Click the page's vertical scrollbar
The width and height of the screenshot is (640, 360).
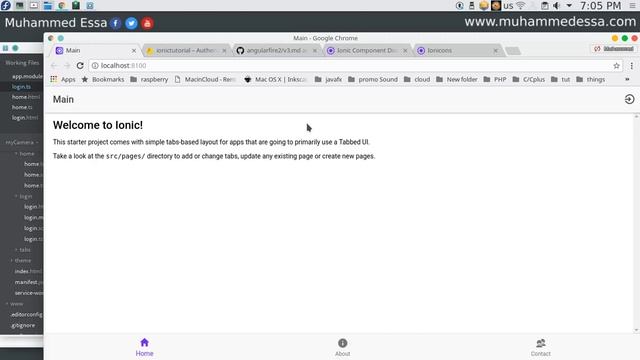636,223
